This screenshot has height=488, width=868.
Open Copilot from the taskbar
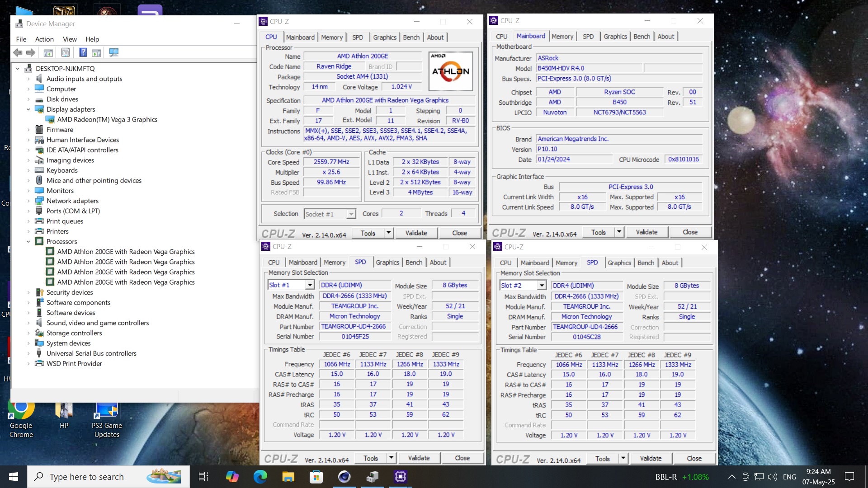[232, 477]
